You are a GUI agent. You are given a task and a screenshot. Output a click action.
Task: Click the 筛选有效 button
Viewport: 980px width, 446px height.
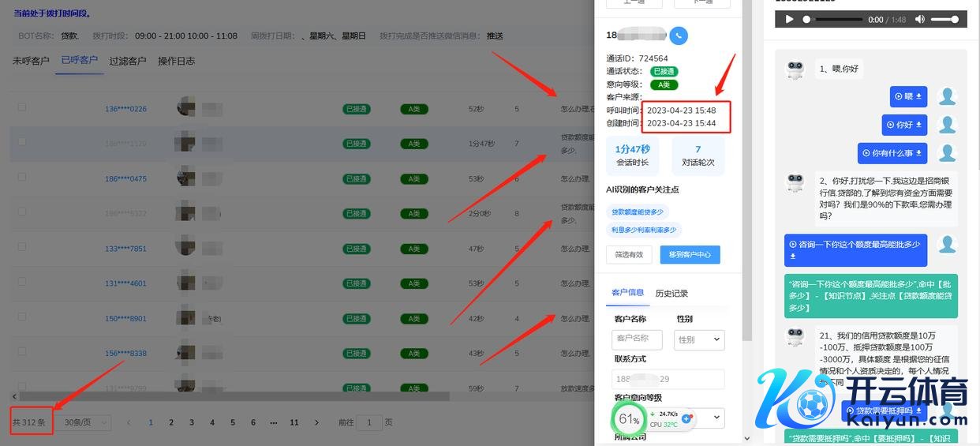pyautogui.click(x=629, y=255)
